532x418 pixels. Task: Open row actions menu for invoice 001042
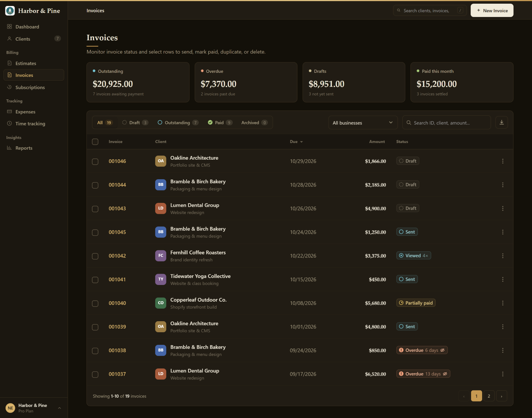click(503, 256)
